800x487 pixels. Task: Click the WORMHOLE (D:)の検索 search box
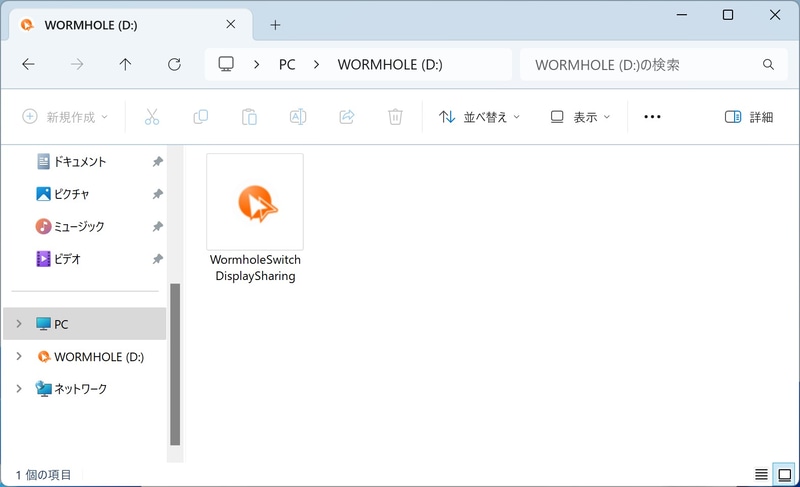tap(654, 65)
